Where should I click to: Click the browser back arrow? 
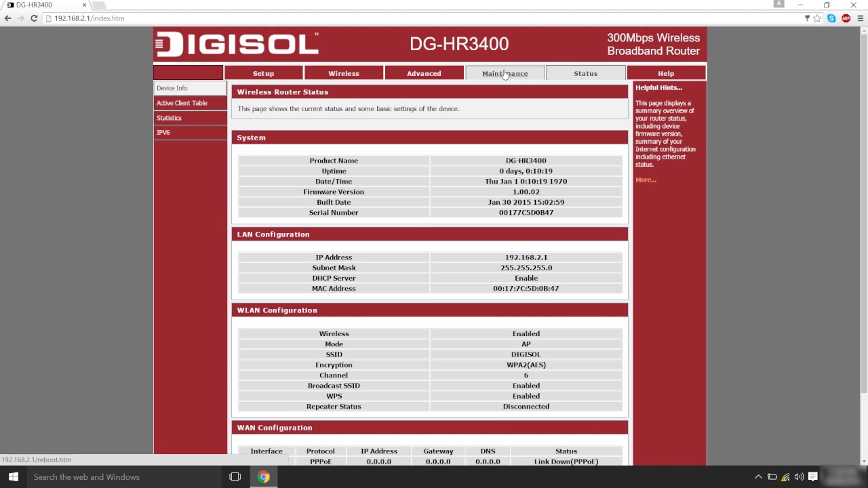[x=7, y=18]
